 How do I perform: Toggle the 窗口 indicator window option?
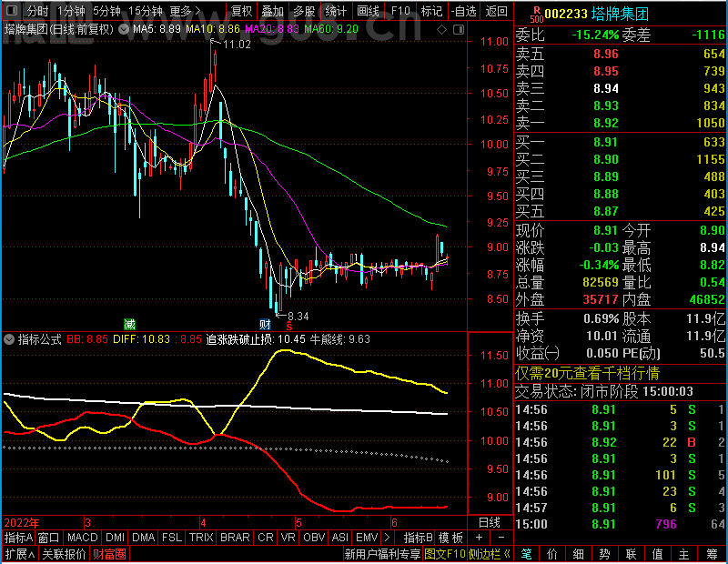coord(49,538)
